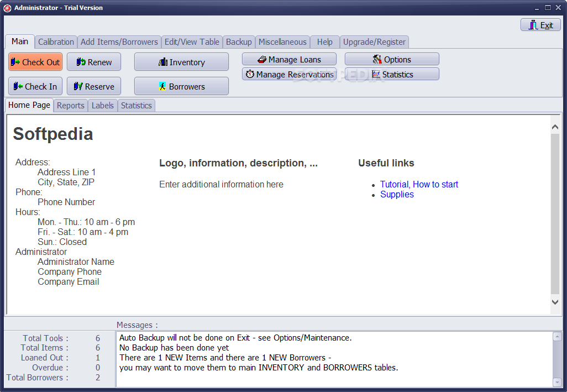Click the 'No Backup has been done yet' message
This screenshot has height=392, width=567.
[174, 348]
